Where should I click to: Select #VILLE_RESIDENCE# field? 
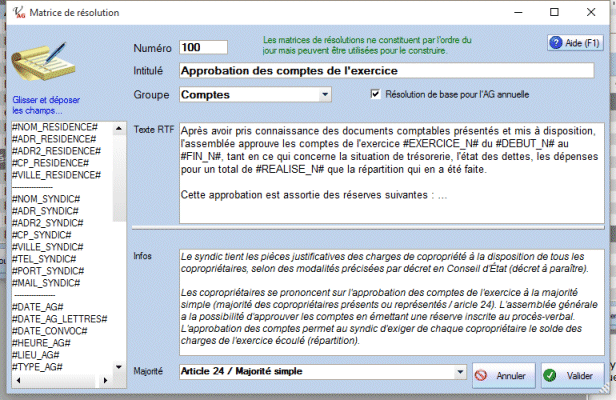click(x=56, y=175)
